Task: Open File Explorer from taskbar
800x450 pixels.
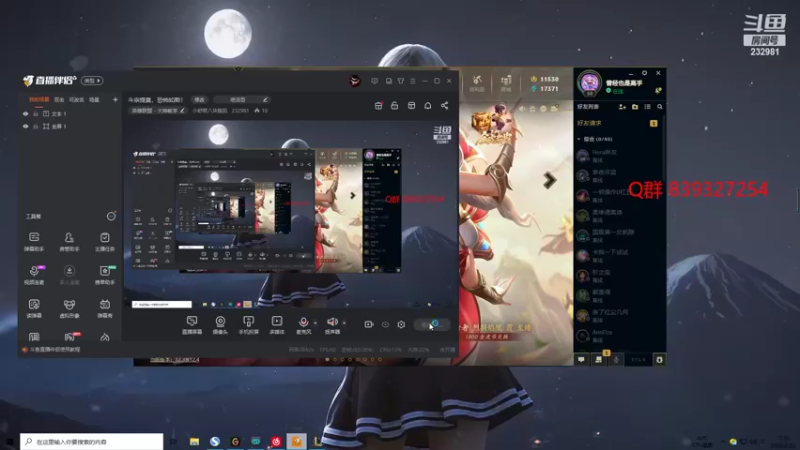Action: [x=194, y=441]
